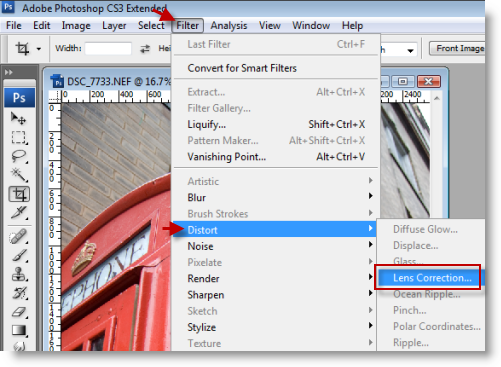Select the Slice tool
Viewport: 501px width, 367px height.
coord(18,213)
